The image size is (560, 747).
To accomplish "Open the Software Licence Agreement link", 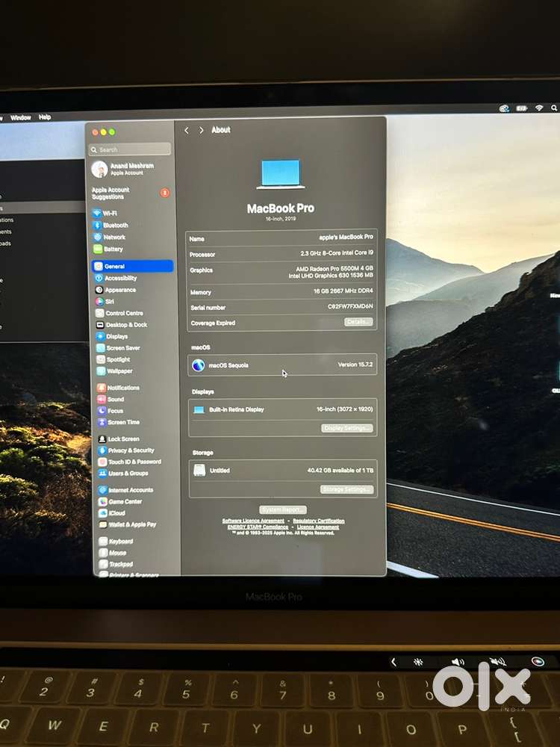I will [253, 521].
